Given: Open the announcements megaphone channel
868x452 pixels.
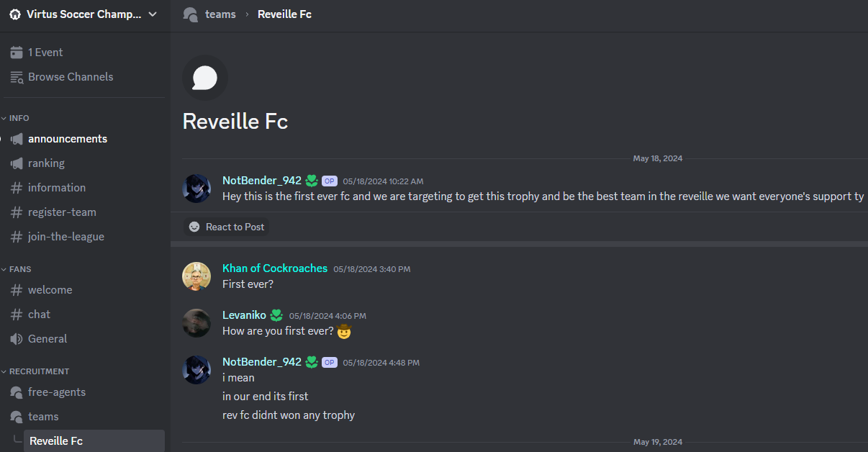Looking at the screenshot, I should (68, 139).
